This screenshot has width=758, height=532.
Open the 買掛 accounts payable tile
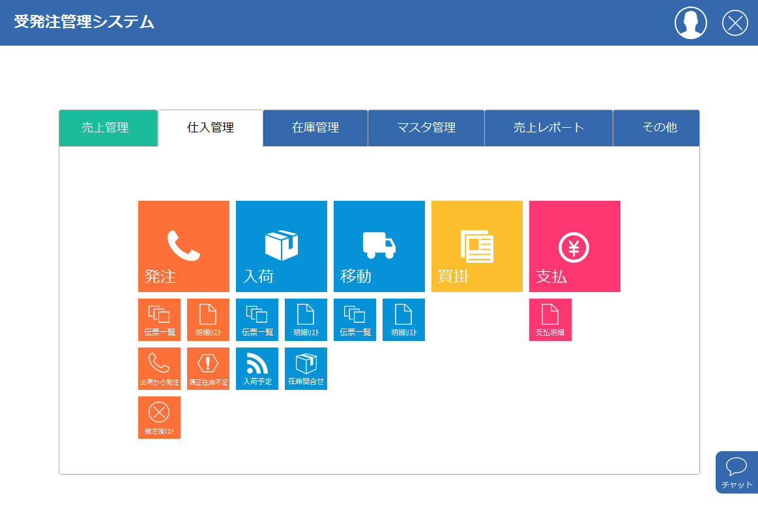476,246
